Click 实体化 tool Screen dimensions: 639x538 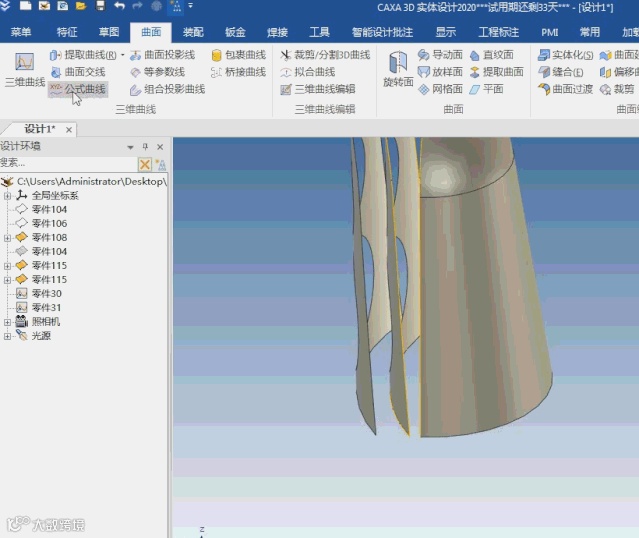565,55
